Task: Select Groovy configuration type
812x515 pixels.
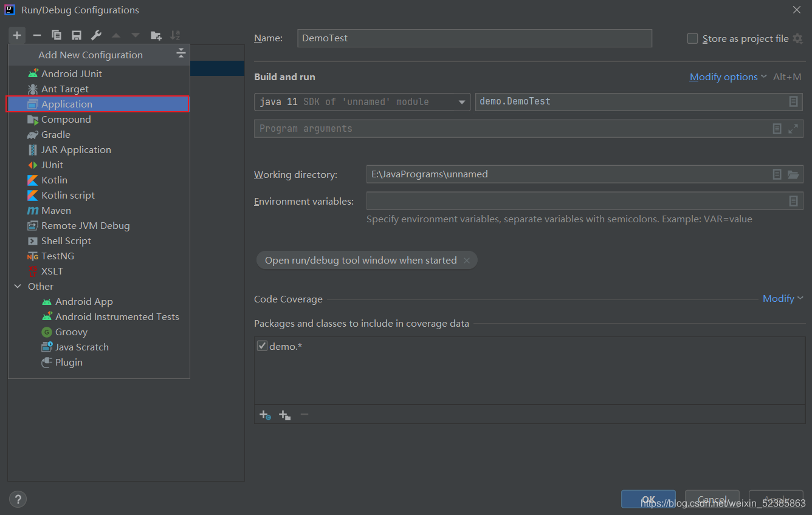Action: tap(99, 332)
